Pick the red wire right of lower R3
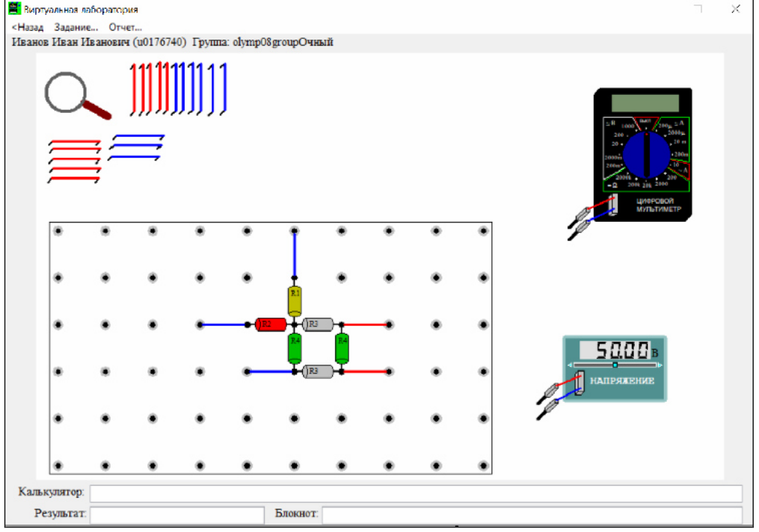The width and height of the screenshot is (759, 532). point(365,371)
